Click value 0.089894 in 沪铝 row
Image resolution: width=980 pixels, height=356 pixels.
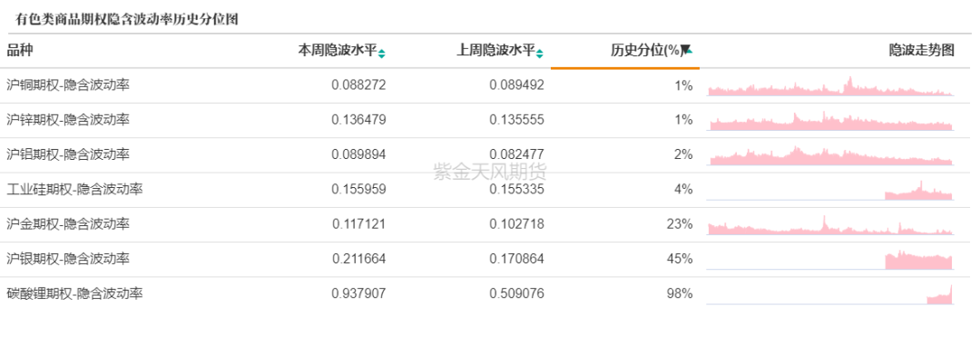[x=358, y=154]
